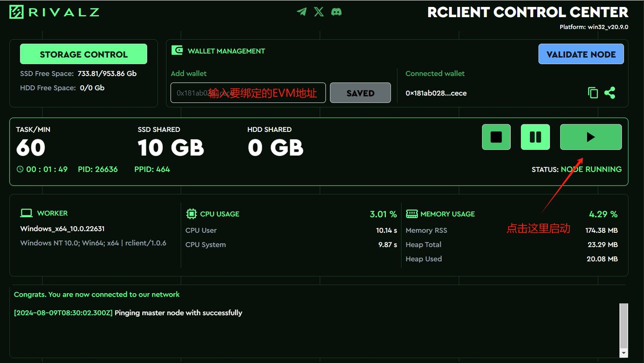
Task: Click the CPU usage 3.01 % value
Action: 383,214
